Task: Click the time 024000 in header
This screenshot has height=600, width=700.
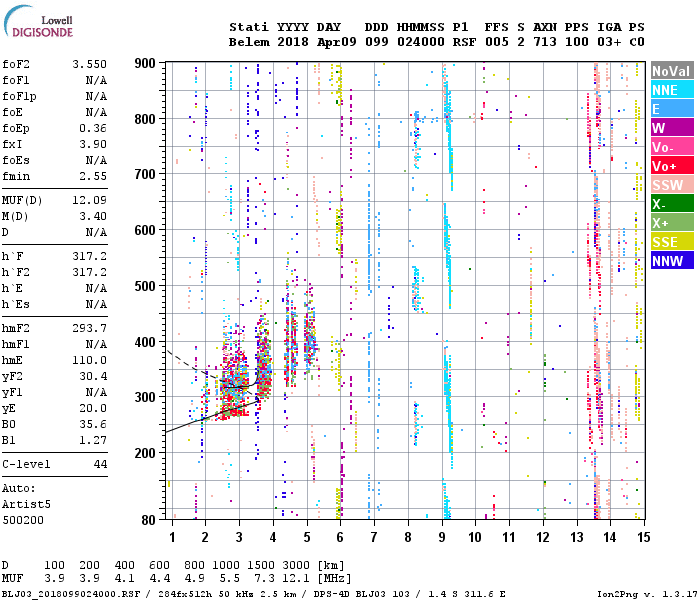Action: coord(421,42)
